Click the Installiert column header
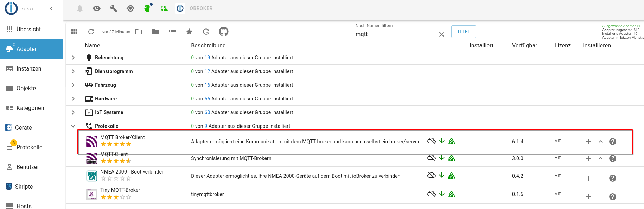The image size is (644, 209). pos(482,45)
